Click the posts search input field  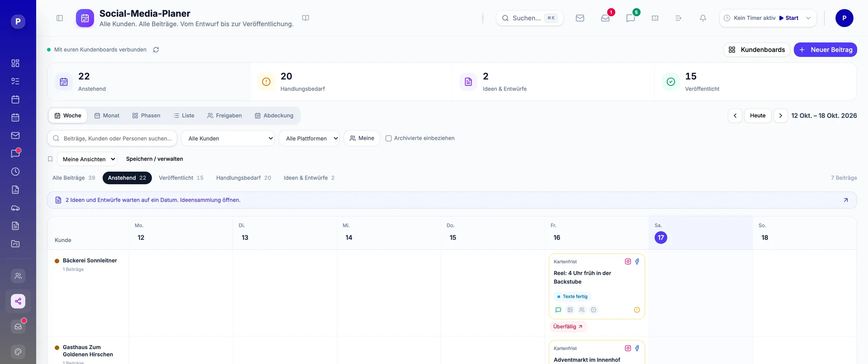click(112, 138)
